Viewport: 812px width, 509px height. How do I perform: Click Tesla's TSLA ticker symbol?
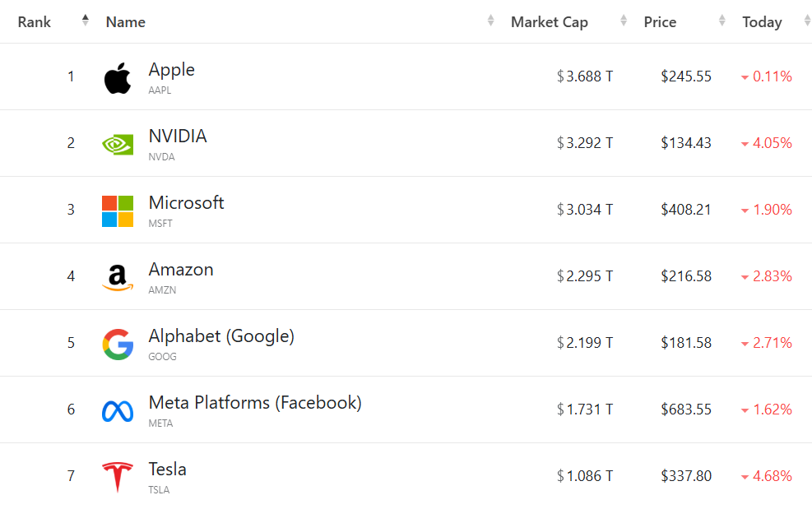point(159,490)
